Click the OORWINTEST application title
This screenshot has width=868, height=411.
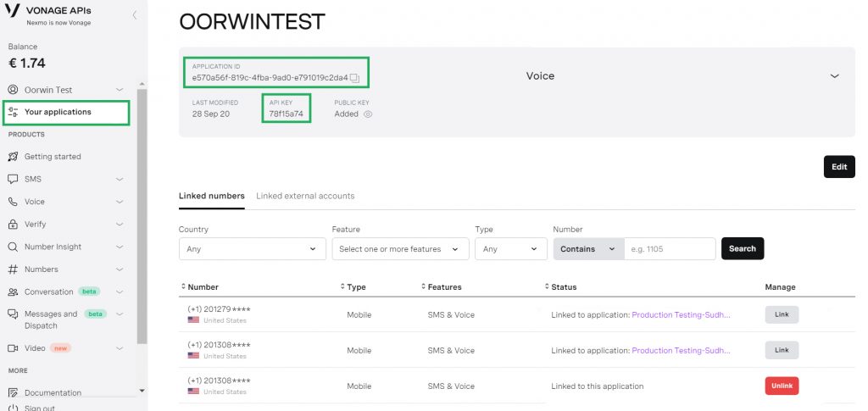click(x=252, y=21)
